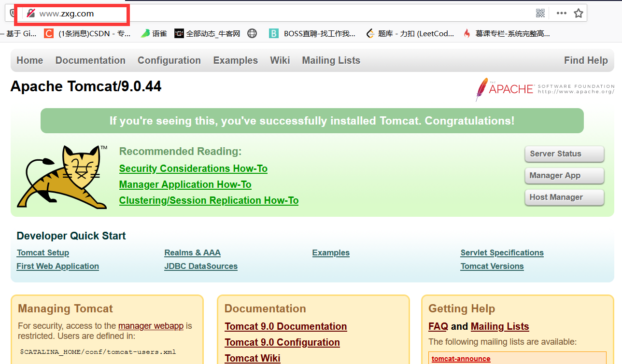
Task: Open the FAQ link under Getting Help
Action: [438, 326]
